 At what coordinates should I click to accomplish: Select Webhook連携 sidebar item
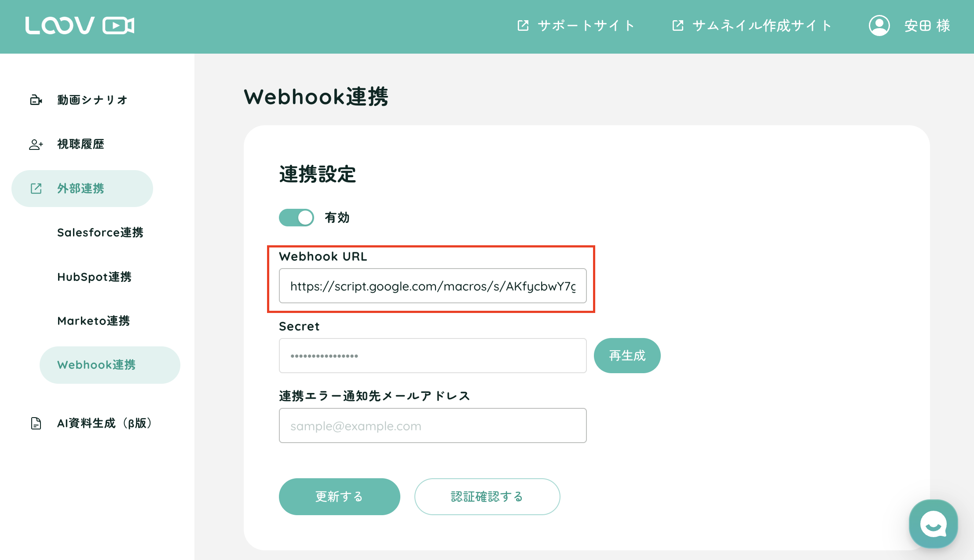96,365
